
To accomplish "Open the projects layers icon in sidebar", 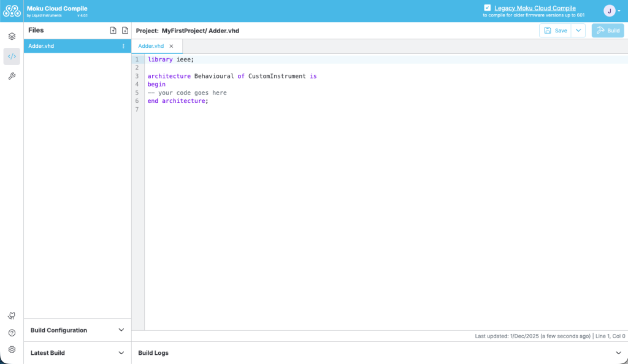I will [12, 37].
